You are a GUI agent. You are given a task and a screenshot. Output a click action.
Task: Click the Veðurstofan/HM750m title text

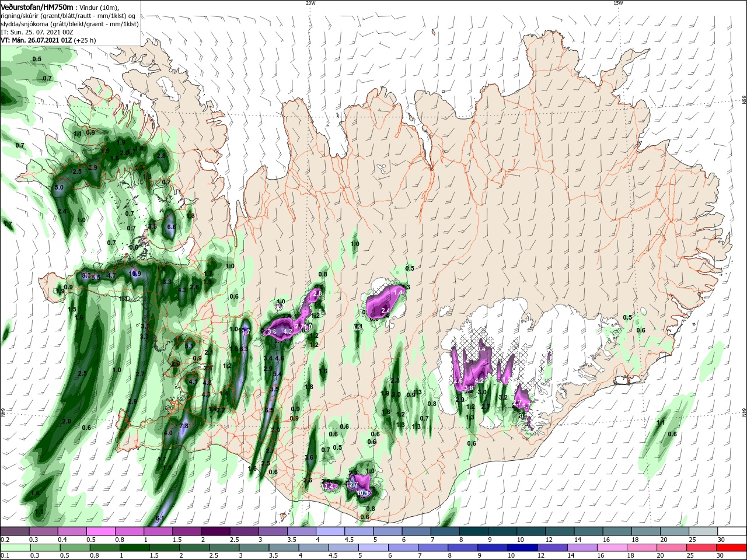pos(37,6)
